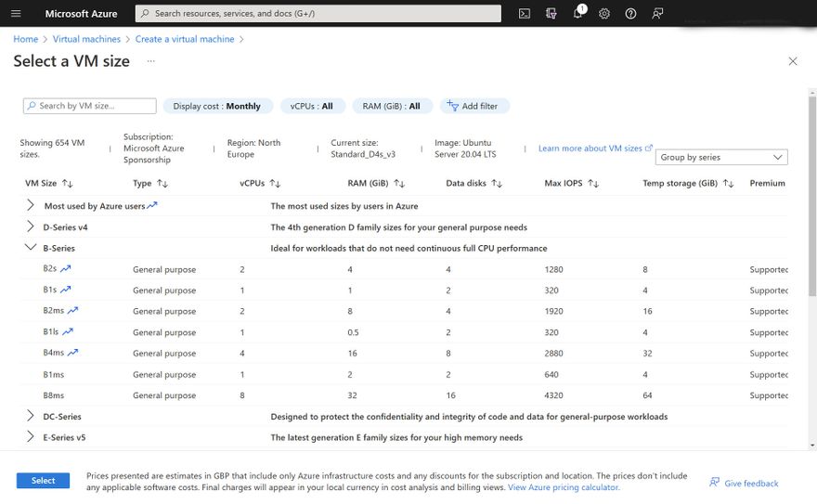Open portal settings gear icon

pos(604,14)
